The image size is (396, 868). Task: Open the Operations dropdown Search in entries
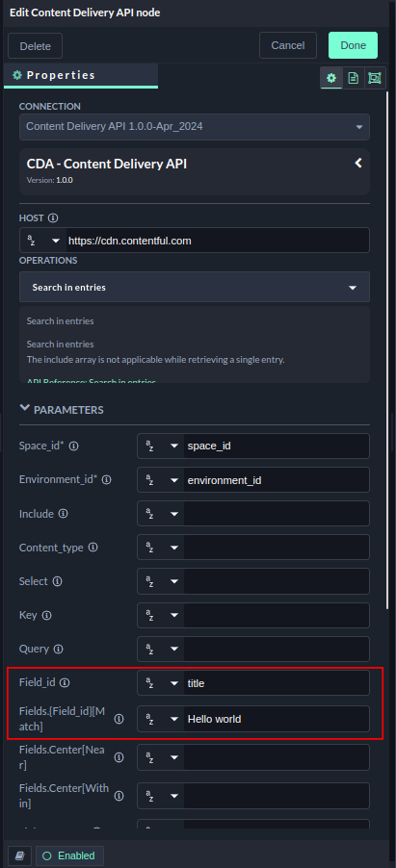pos(194,288)
